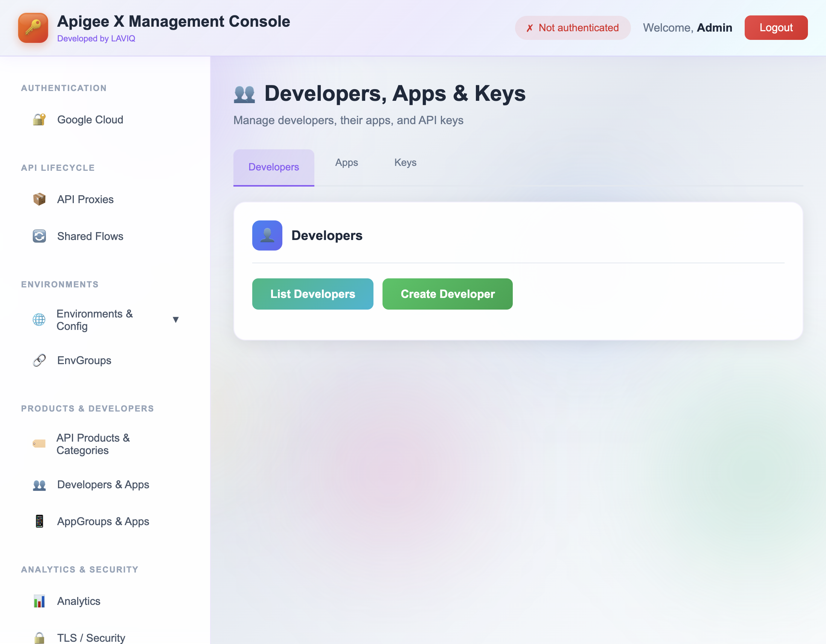Open Shared Flows using its sync icon
This screenshot has width=826, height=644.
click(x=39, y=236)
